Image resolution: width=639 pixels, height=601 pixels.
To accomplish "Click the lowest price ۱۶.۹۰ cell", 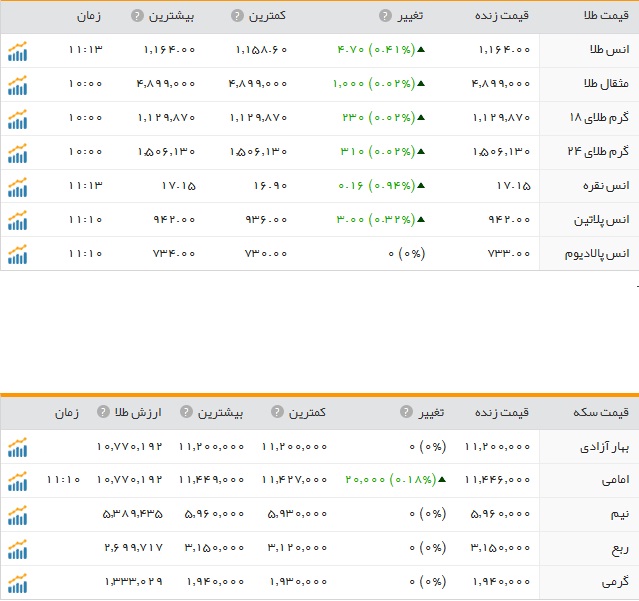I will (270, 186).
